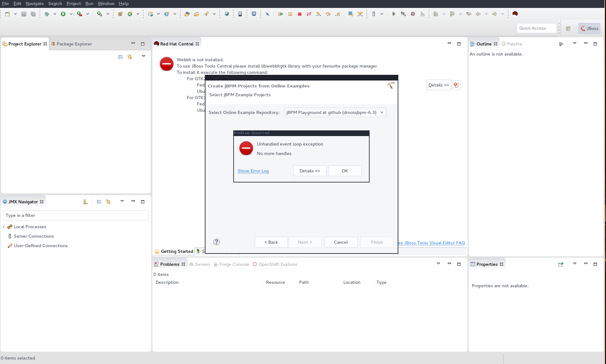606x364 pixels.
Task: Click the red Terminate stop icon
Action: (300, 14)
